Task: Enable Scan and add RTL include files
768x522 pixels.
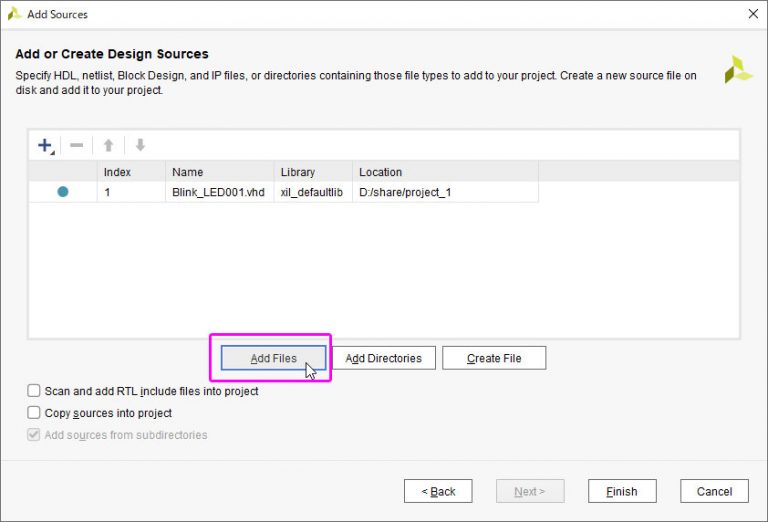Action: [x=35, y=391]
